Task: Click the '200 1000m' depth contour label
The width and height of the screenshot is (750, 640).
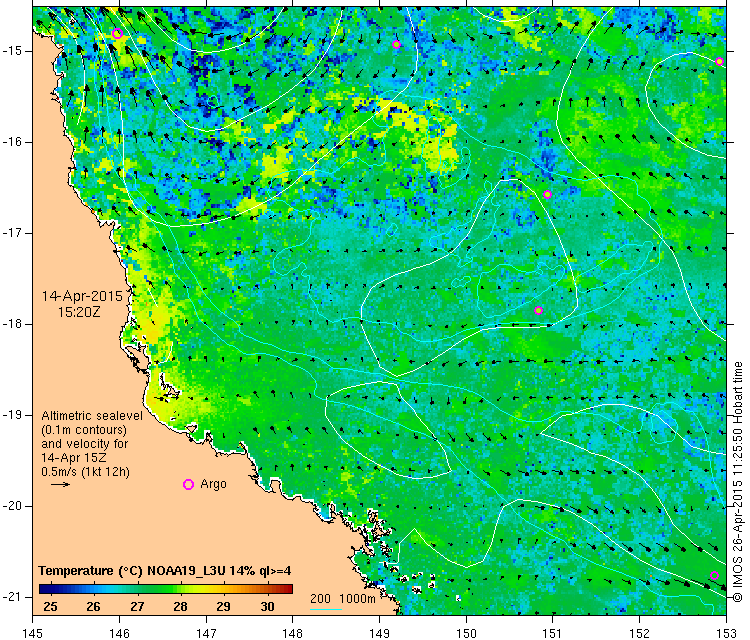Action: click(342, 598)
